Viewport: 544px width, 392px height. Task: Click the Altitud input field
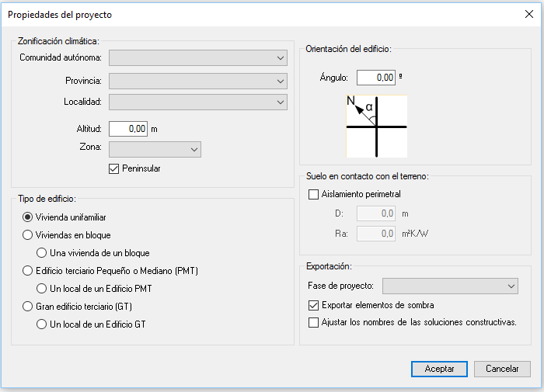coord(128,129)
